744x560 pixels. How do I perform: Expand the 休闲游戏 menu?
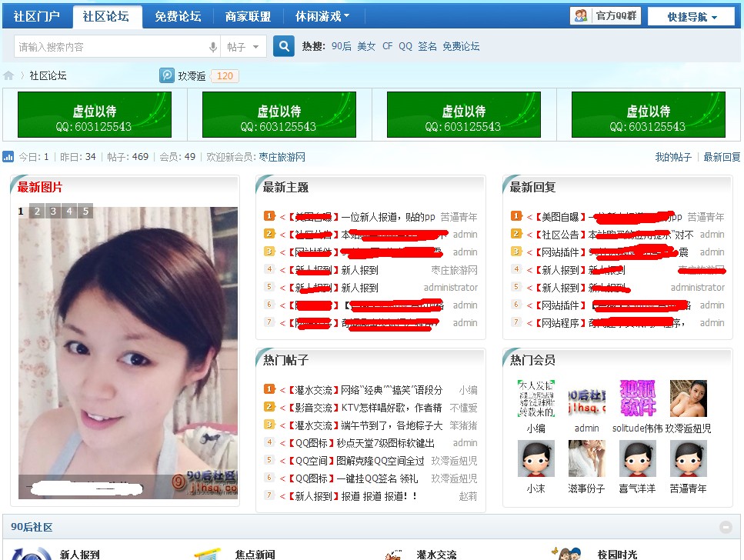(322, 17)
